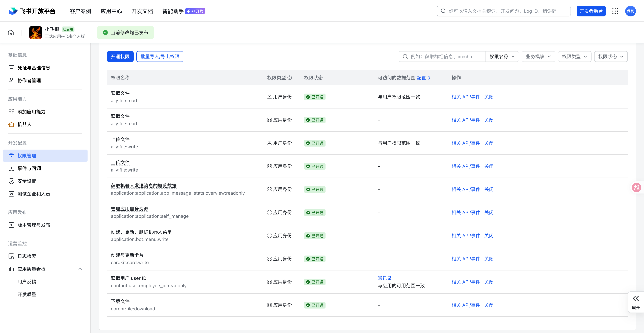Screen dimensions: 644x333
Task: Select 权限管理 in the sidebar
Action: pos(45,155)
